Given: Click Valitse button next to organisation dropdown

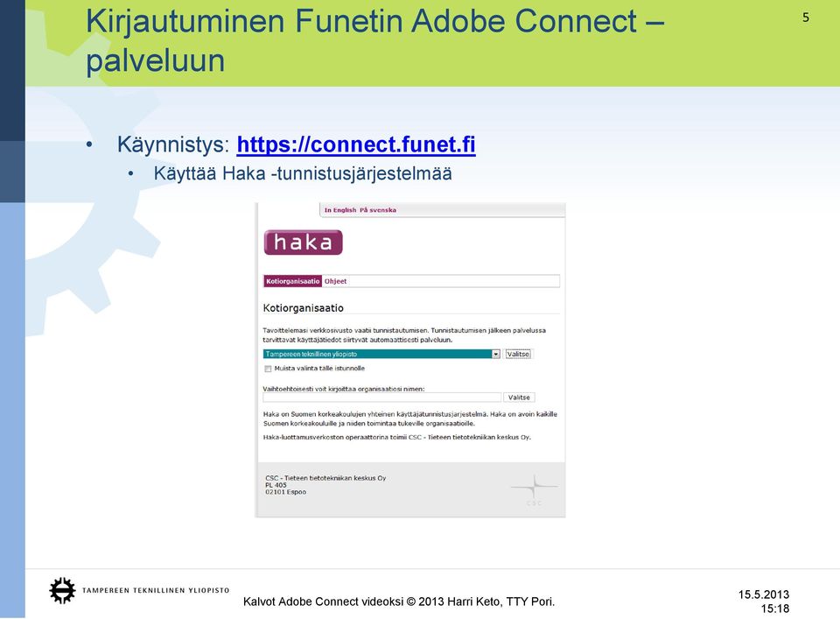Looking at the screenshot, I should point(518,355).
